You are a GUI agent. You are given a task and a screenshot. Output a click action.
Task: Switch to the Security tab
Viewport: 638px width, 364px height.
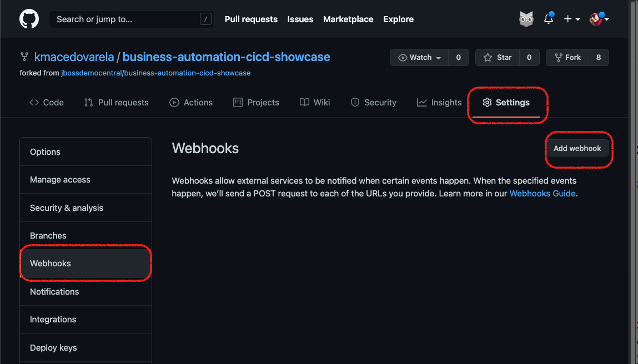click(374, 103)
